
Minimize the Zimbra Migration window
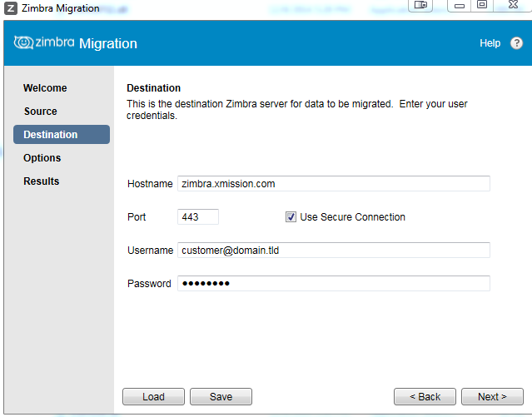point(459,5)
